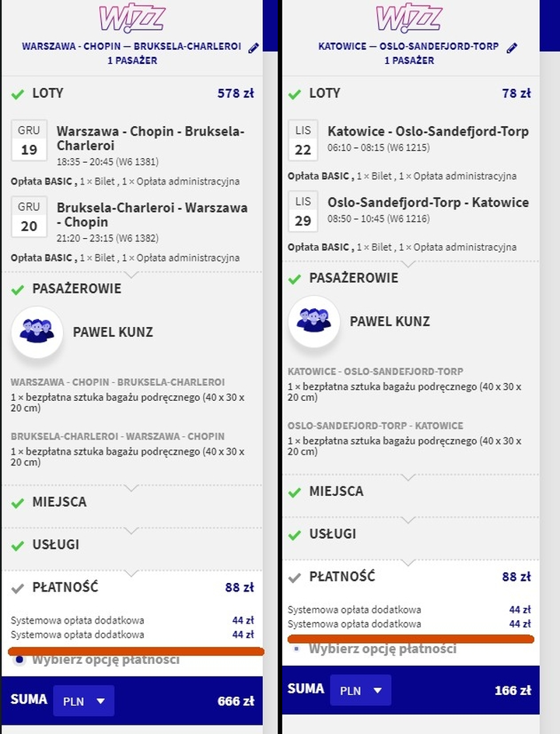Select payment option radio in Katowice panel

[296, 649]
